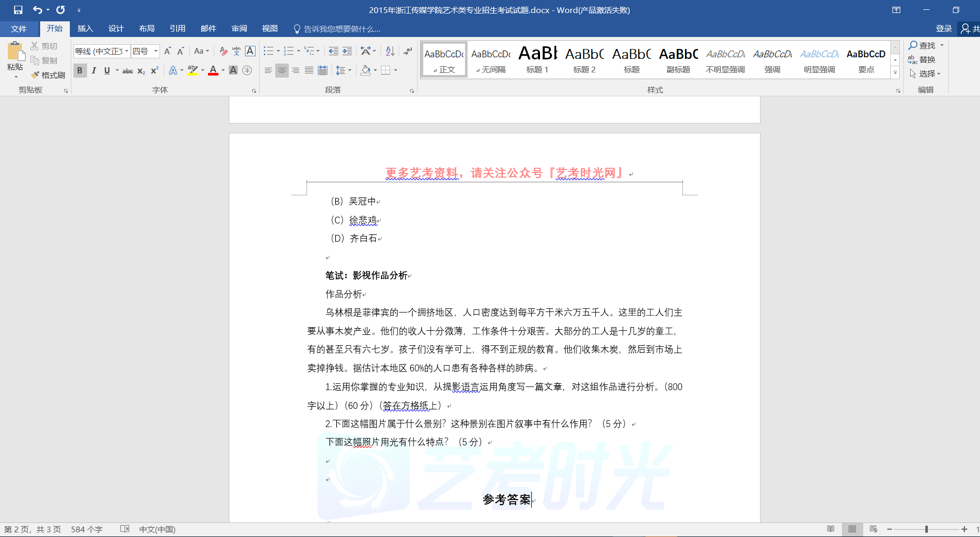Viewport: 980px width, 537px height.
Task: Click the show paragraph marks icon
Action: (408, 51)
